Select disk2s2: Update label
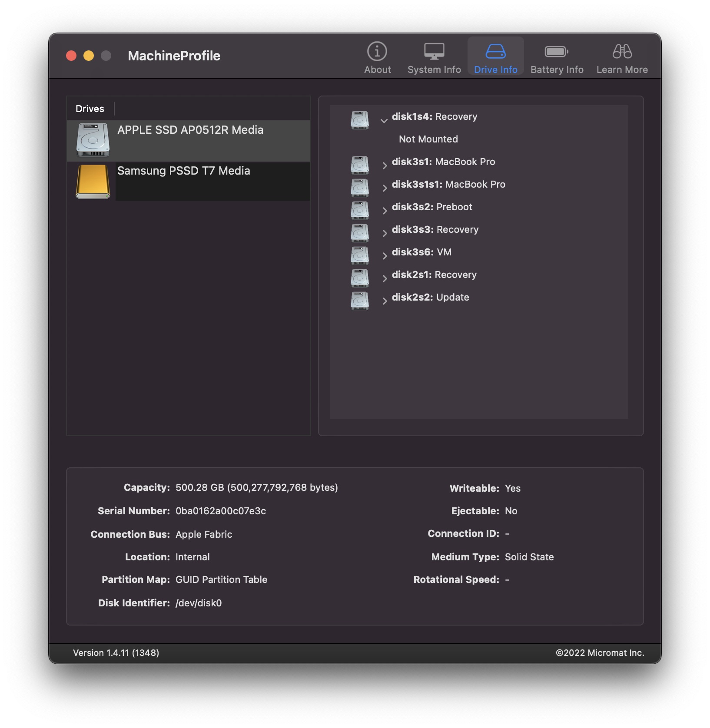 (x=430, y=297)
